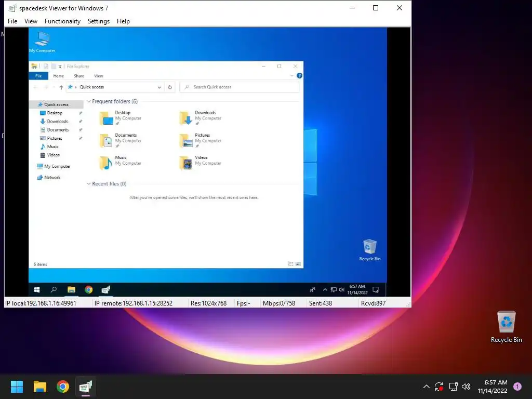Viewport: 532px width, 399px height.
Task: Click the Videos folder icon in Frequent folders
Action: (x=186, y=163)
